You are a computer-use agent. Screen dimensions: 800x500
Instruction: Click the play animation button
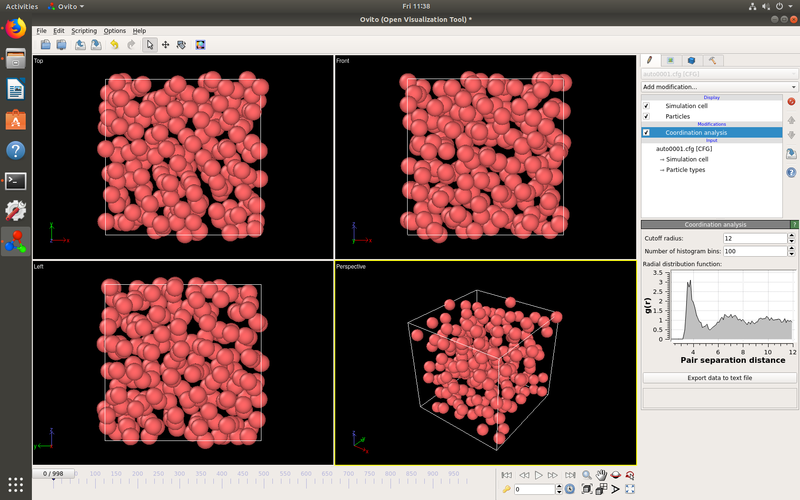538,475
